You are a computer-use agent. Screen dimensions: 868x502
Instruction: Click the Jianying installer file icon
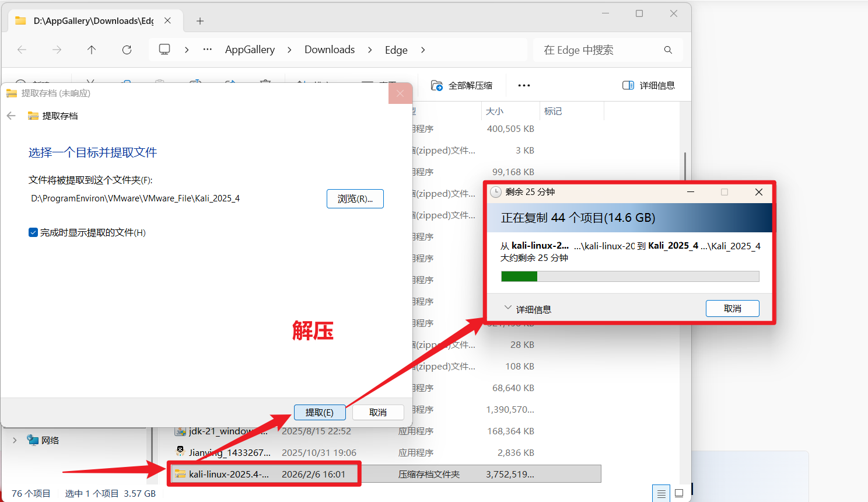point(180,452)
